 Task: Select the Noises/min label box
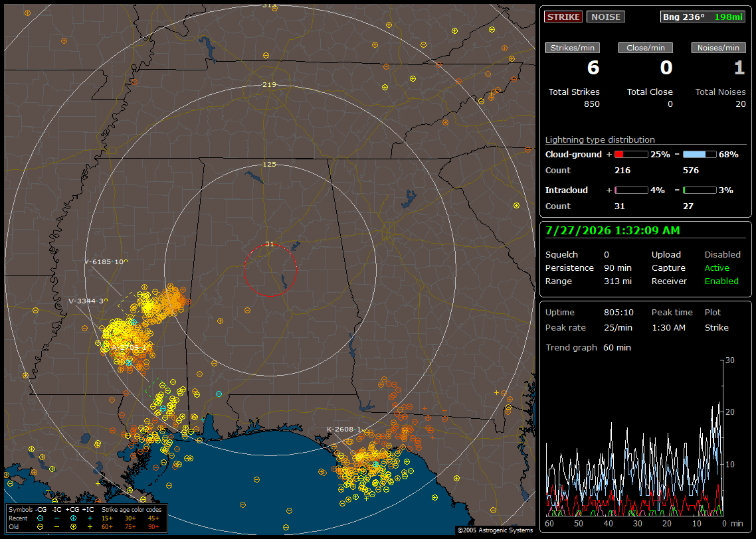pos(718,48)
